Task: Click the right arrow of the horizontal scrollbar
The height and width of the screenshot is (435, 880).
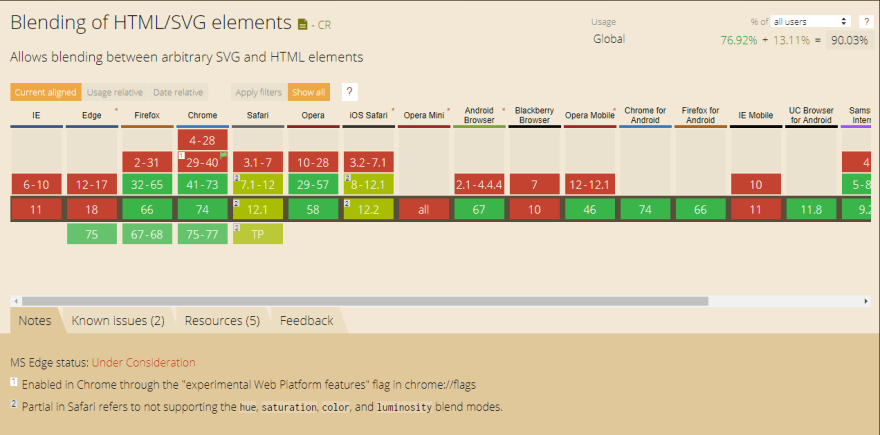Action: (866, 301)
